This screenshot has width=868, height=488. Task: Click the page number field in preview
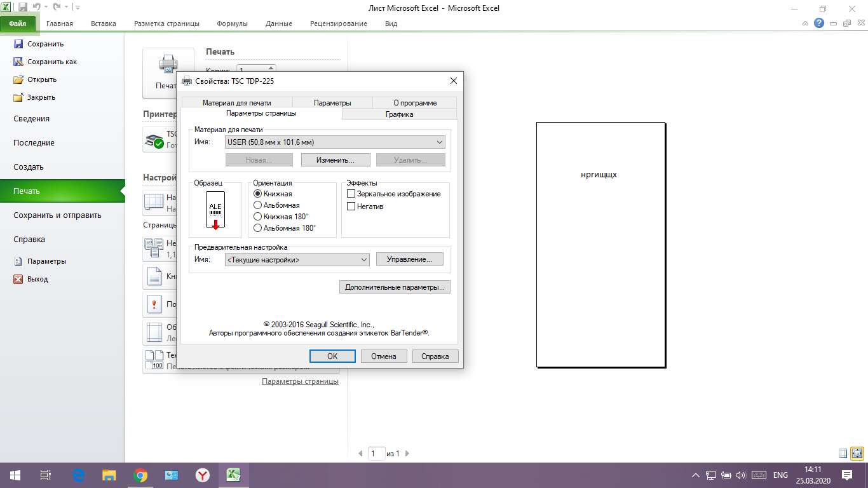point(376,454)
